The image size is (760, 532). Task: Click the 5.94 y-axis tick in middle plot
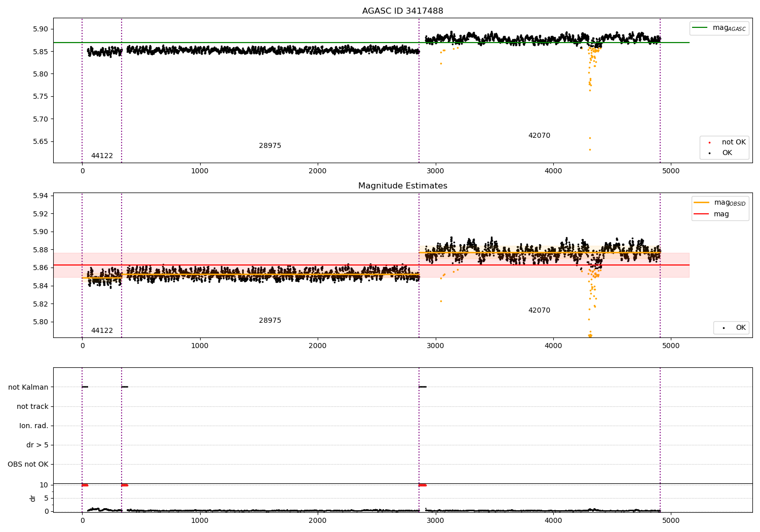click(x=40, y=196)
